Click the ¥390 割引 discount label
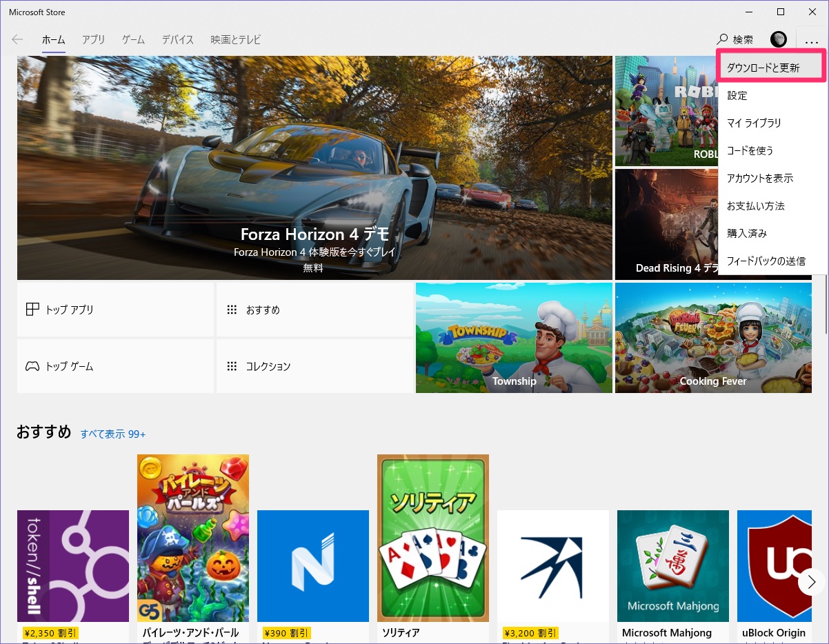829x644 pixels. point(286,633)
